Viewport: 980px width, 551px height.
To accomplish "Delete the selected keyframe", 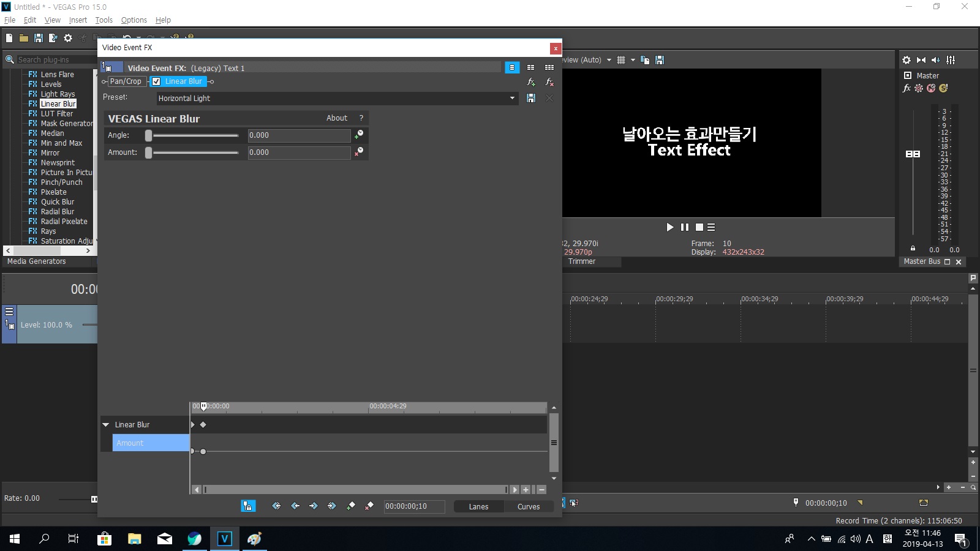I will [x=369, y=506].
